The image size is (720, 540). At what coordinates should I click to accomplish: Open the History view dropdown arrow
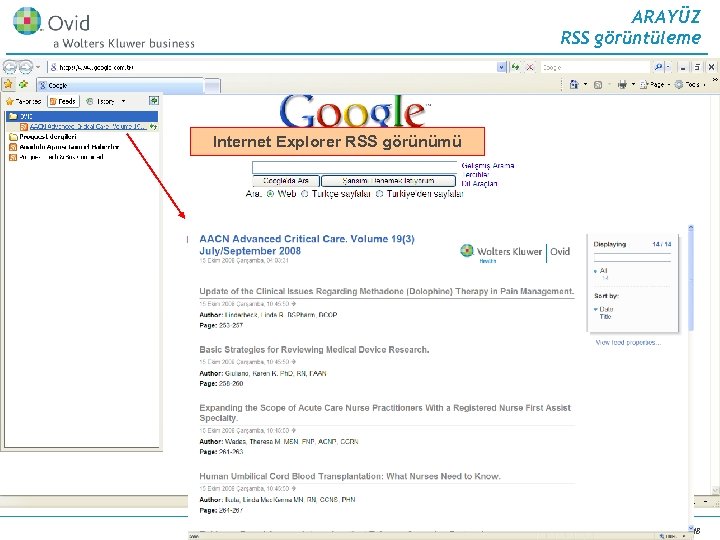click(x=123, y=101)
